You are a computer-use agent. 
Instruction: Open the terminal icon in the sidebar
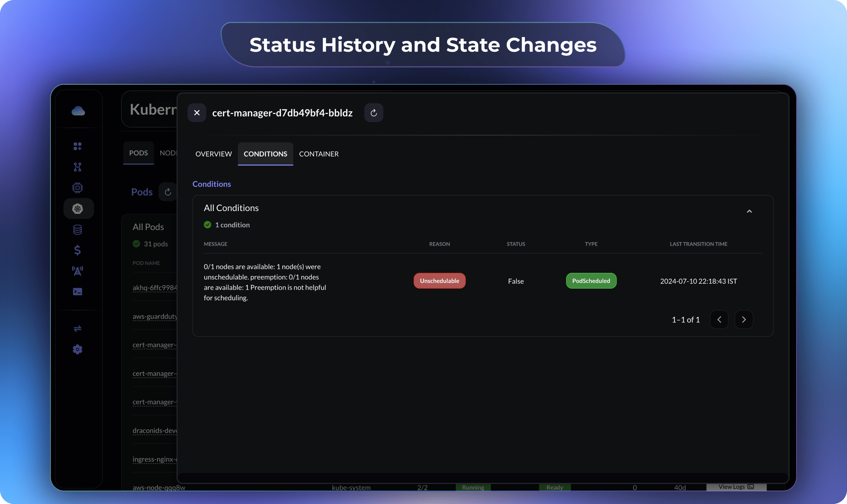tap(78, 292)
